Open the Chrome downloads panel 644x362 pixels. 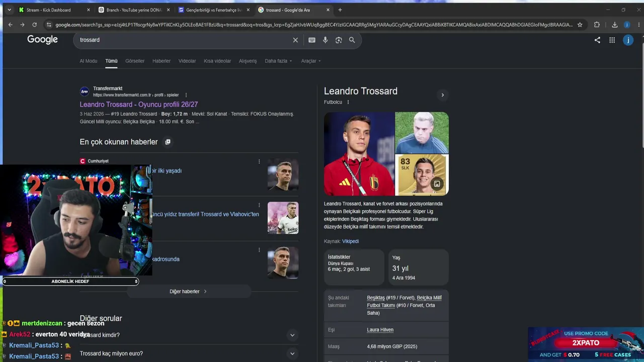coord(614,25)
